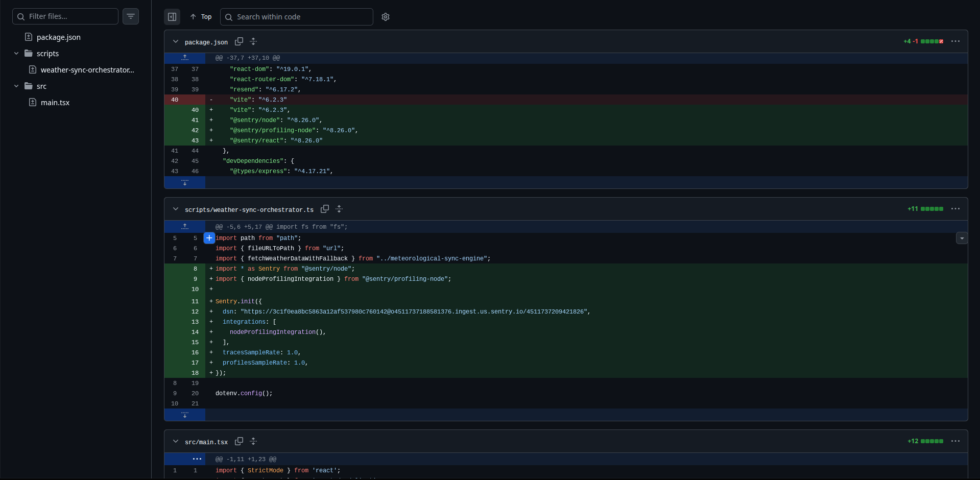
Task: Expand all lines in weather-sync-orchestrator.ts diff
Action: [339, 209]
